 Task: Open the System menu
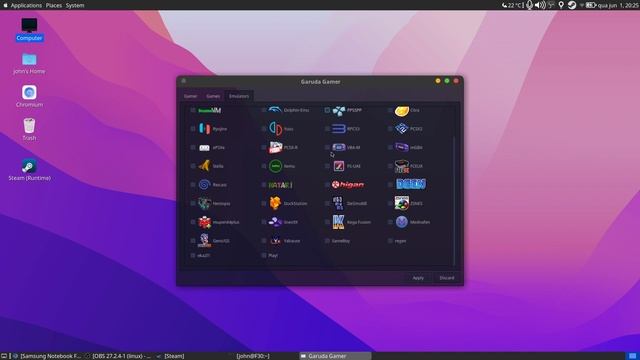75,5
